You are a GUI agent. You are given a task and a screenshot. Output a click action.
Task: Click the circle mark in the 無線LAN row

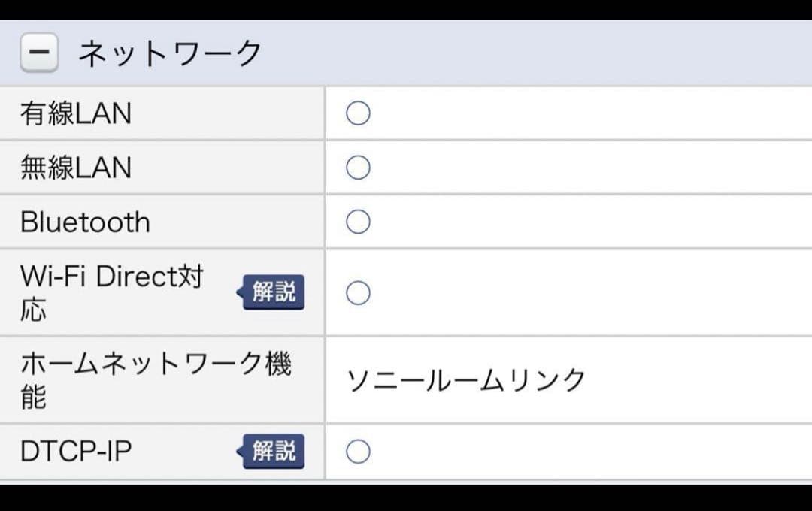(x=358, y=167)
